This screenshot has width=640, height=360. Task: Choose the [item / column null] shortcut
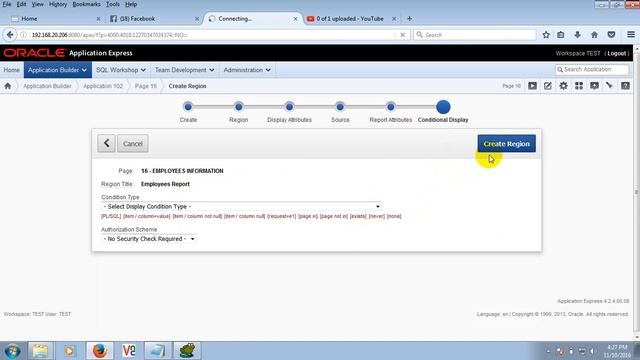click(244, 216)
